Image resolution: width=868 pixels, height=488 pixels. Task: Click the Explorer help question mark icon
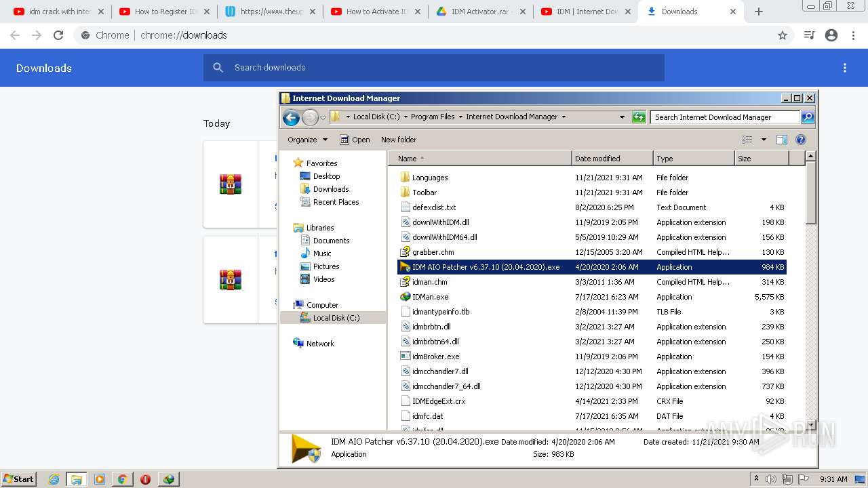point(801,140)
